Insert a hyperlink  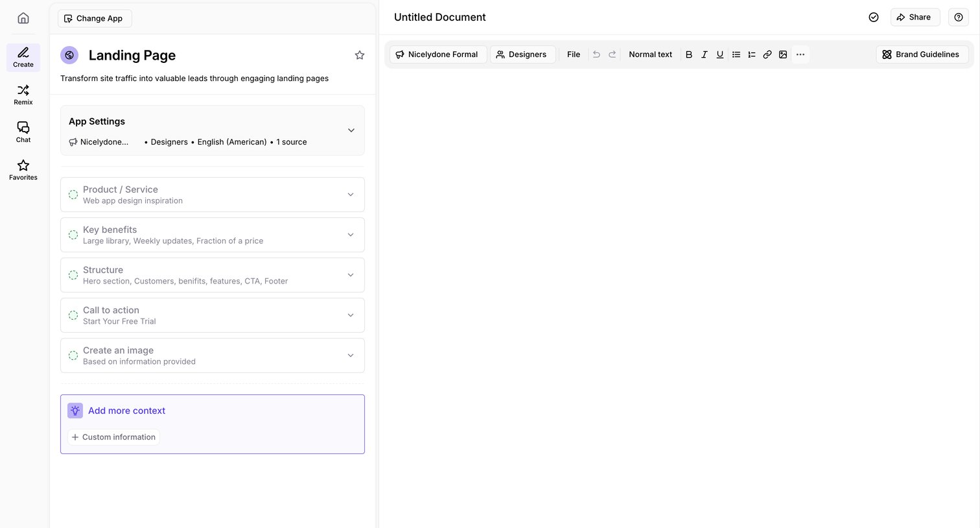[x=767, y=54]
